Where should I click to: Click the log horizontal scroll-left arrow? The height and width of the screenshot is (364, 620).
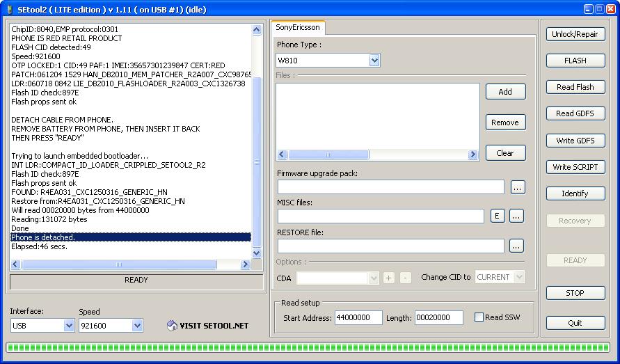coord(16,264)
